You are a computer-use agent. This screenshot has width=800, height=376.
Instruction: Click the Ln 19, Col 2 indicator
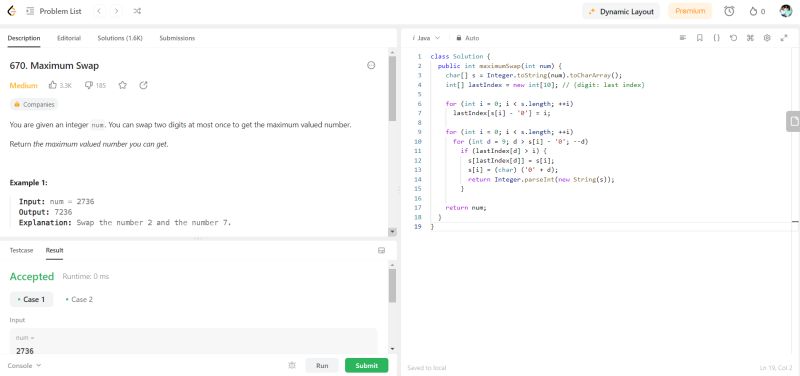776,368
